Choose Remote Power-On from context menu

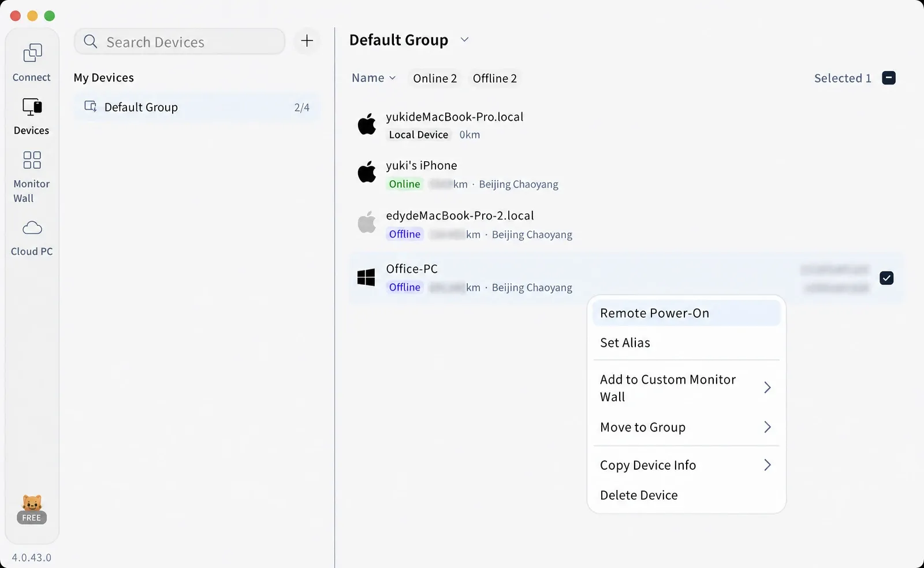(x=687, y=313)
